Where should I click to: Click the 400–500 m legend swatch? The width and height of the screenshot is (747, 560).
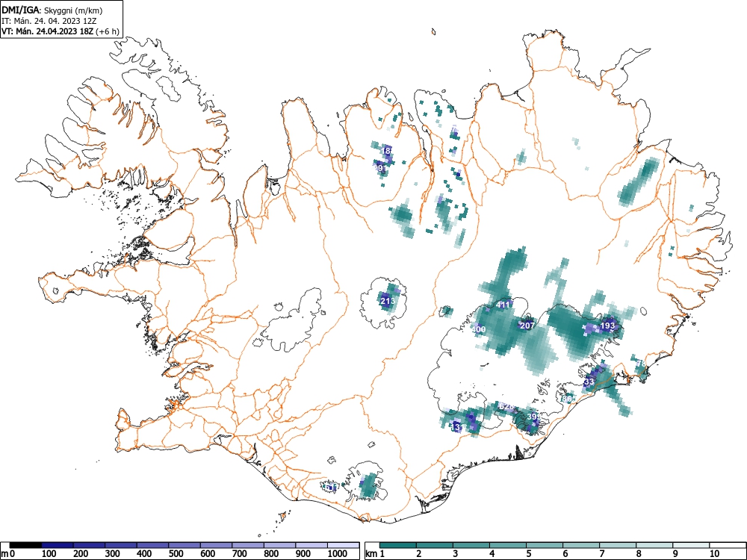point(152,545)
